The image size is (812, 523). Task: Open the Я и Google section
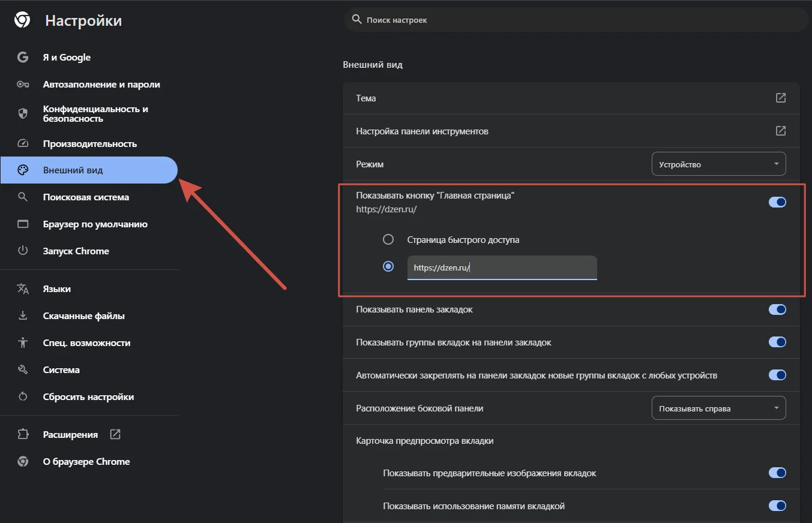pyautogui.click(x=89, y=58)
